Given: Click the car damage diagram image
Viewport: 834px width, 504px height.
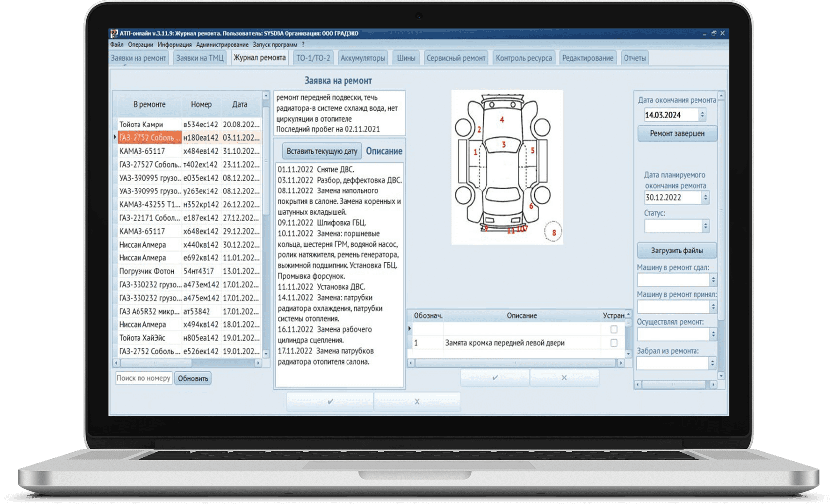Looking at the screenshot, I should (507, 167).
